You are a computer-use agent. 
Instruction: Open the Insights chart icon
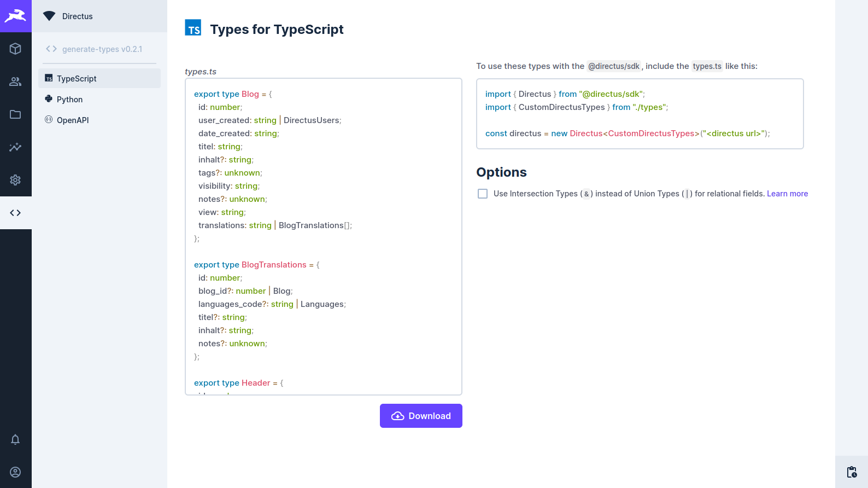15,147
